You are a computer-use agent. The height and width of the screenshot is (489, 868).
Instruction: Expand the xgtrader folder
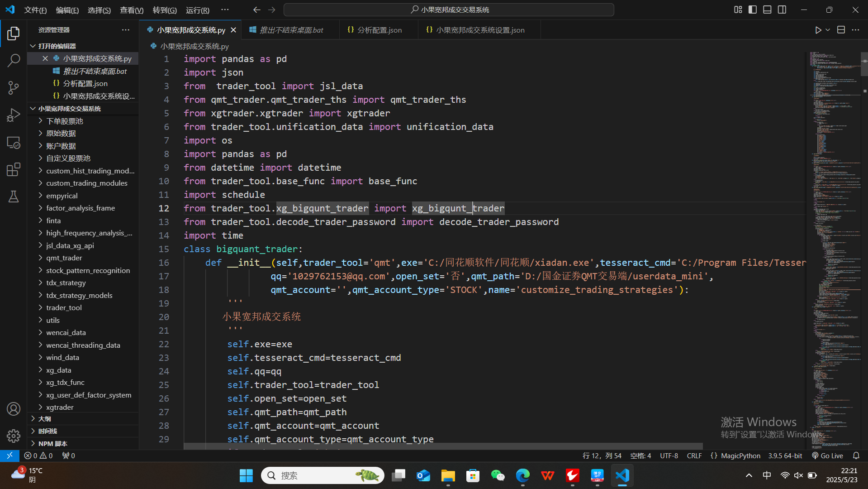(83, 407)
